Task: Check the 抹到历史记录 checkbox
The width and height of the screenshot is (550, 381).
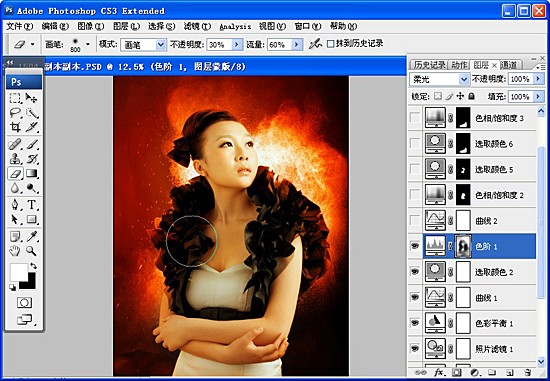Action: point(330,44)
